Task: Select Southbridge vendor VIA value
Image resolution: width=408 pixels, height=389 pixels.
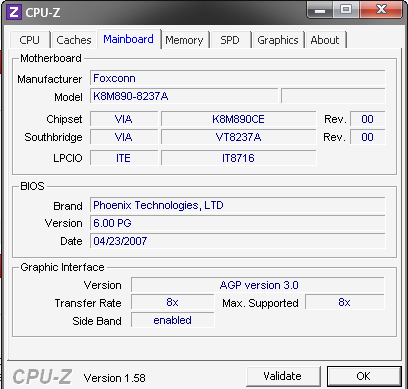Action: (x=124, y=137)
